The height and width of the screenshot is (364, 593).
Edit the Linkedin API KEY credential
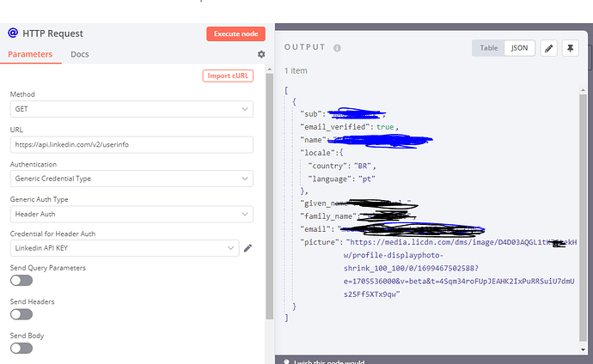coord(248,248)
